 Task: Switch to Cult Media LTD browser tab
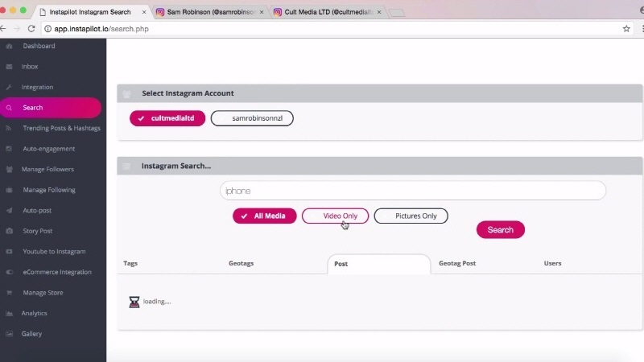(x=328, y=12)
